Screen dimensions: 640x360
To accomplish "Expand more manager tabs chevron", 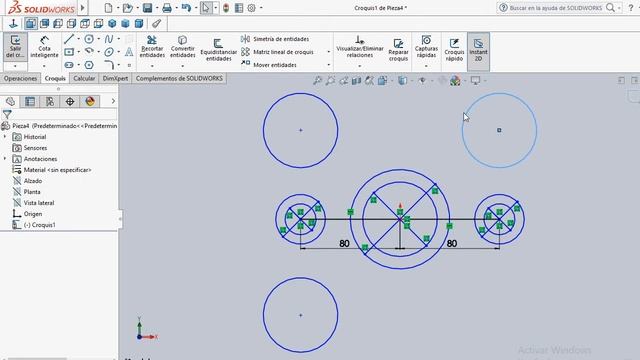I will pyautogui.click(x=113, y=101).
